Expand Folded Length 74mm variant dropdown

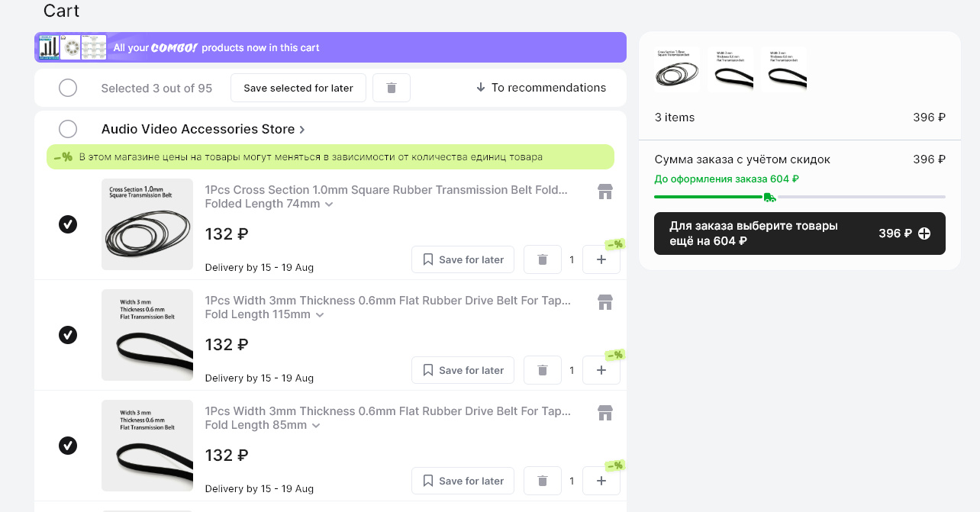(329, 204)
